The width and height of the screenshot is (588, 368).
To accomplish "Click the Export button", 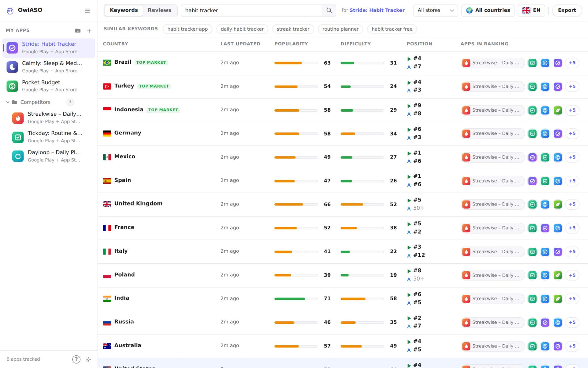I will pyautogui.click(x=567, y=10).
